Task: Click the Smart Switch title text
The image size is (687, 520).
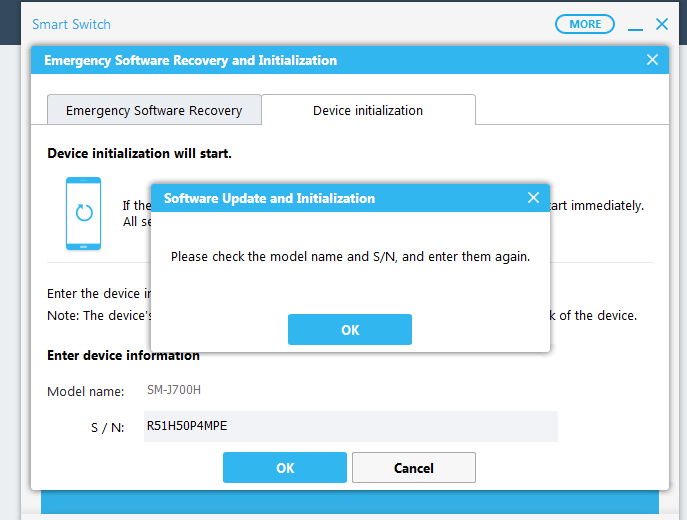Action: click(x=71, y=24)
